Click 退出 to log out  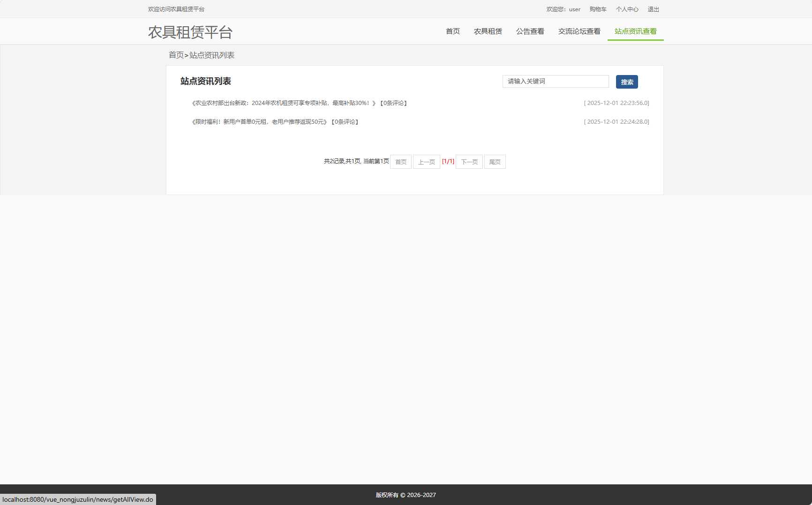(x=653, y=9)
